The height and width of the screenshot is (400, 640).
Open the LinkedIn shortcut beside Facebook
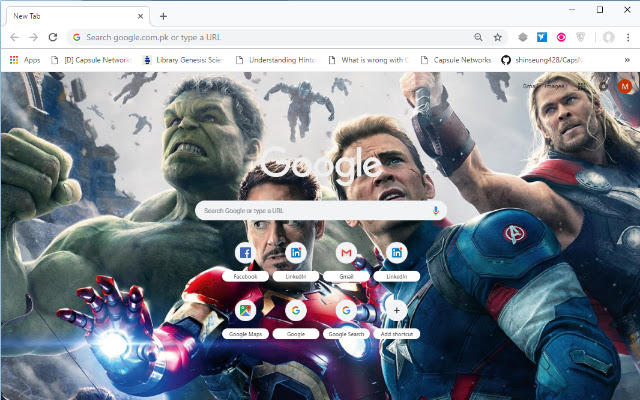(x=296, y=262)
